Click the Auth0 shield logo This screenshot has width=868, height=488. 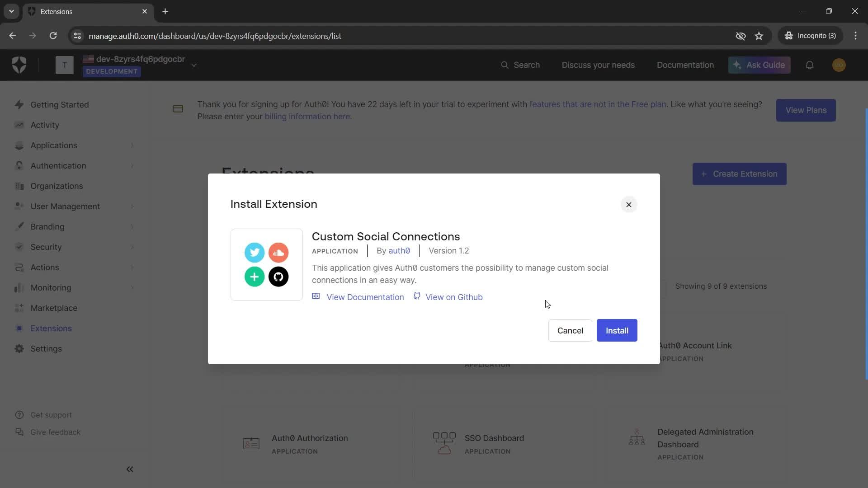click(19, 65)
